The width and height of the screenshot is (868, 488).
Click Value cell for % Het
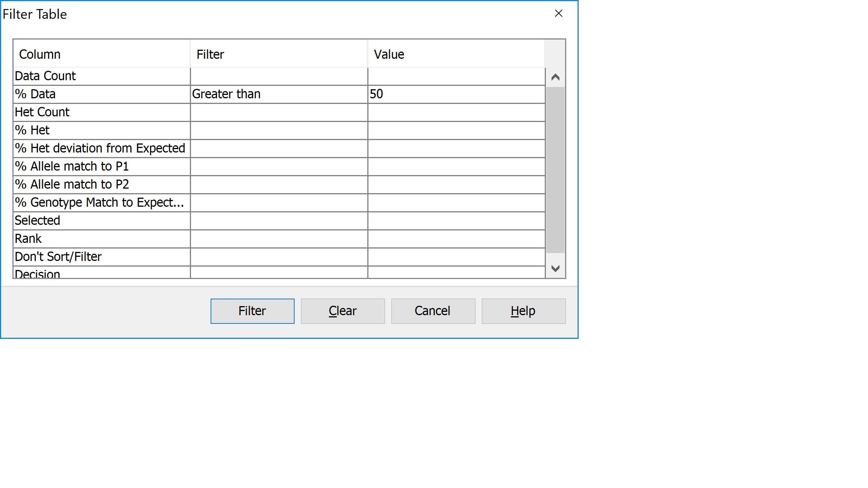pos(456,130)
